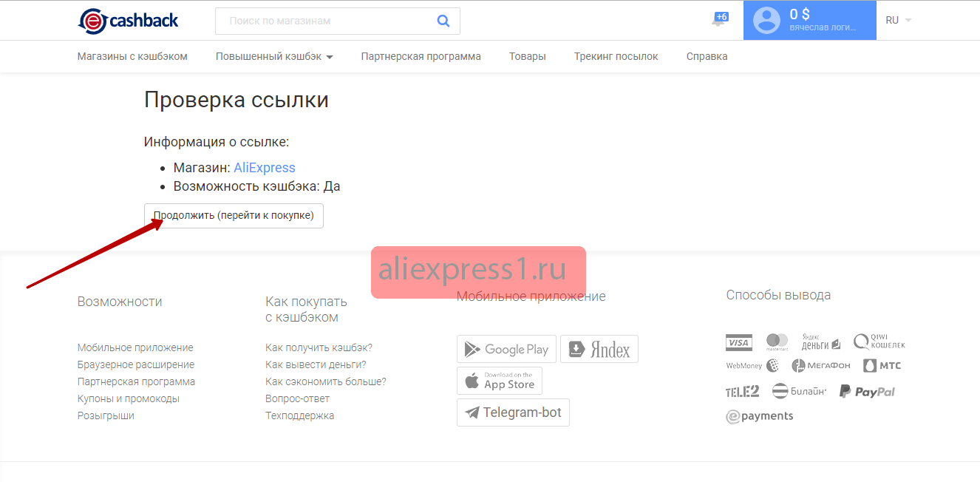
Task: Open notifications bell with +6 badge
Action: coord(719,19)
